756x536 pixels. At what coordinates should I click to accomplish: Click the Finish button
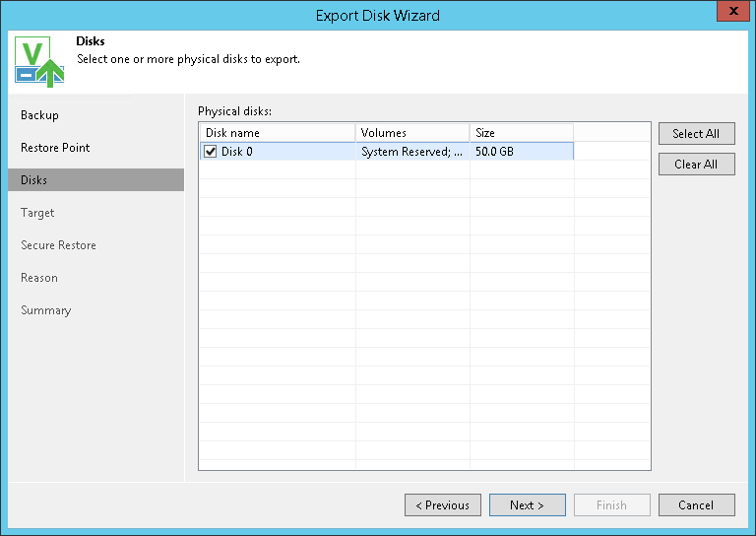coord(612,505)
